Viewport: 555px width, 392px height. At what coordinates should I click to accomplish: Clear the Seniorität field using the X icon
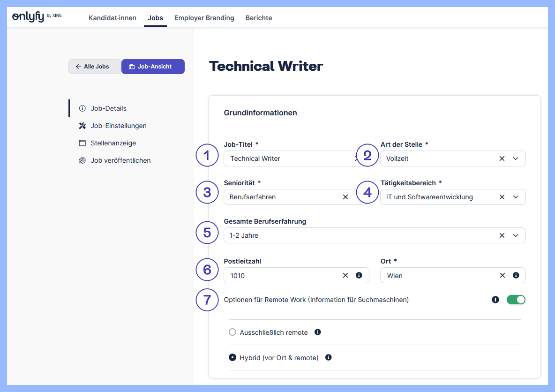pyautogui.click(x=345, y=197)
